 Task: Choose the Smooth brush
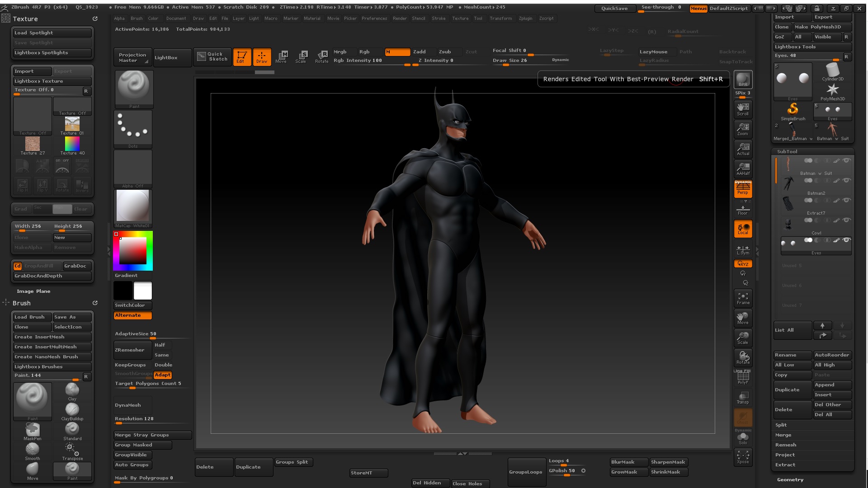[x=33, y=451]
